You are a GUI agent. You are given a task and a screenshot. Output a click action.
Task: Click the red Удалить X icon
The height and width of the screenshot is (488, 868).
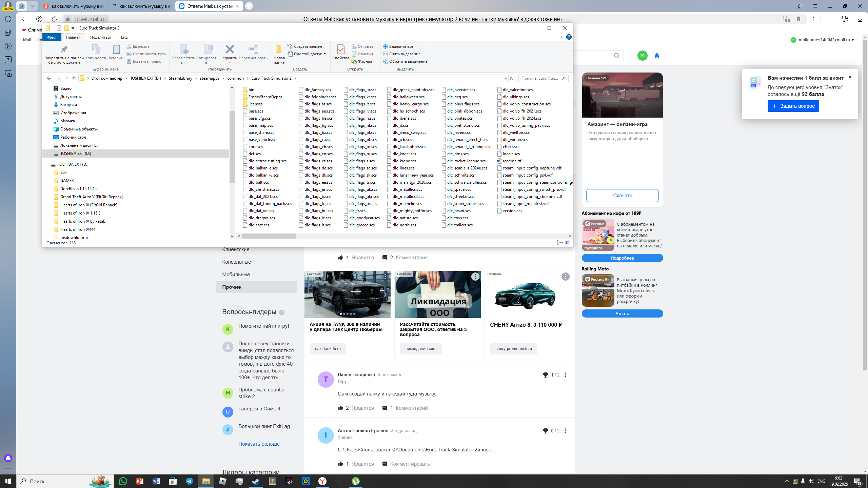point(230,49)
